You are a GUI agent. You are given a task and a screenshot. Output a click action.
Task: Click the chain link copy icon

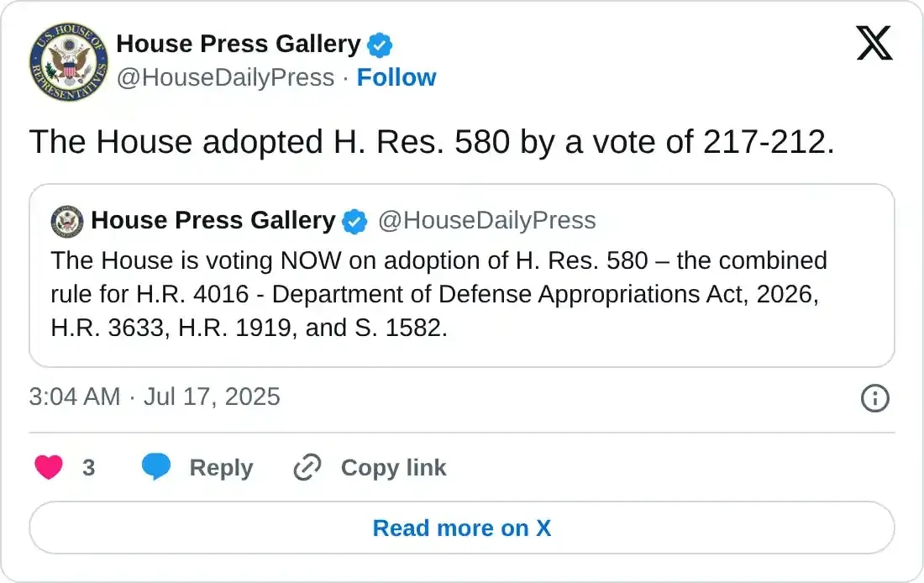(307, 468)
